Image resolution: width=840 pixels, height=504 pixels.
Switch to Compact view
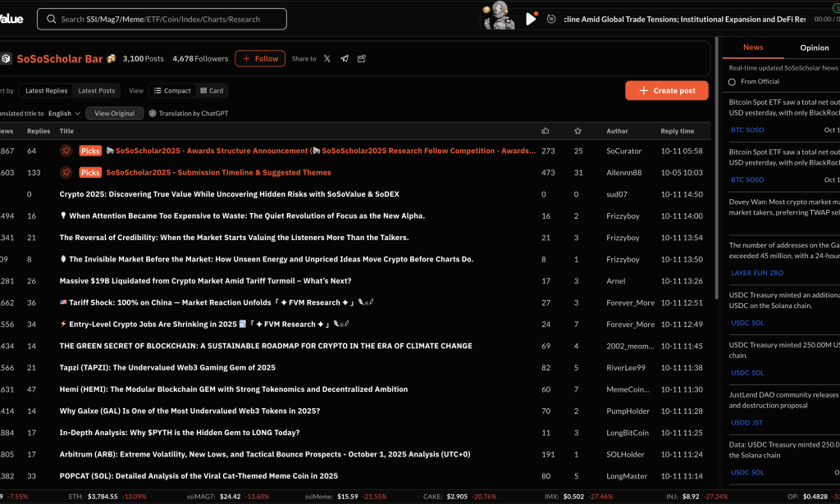coord(172,91)
